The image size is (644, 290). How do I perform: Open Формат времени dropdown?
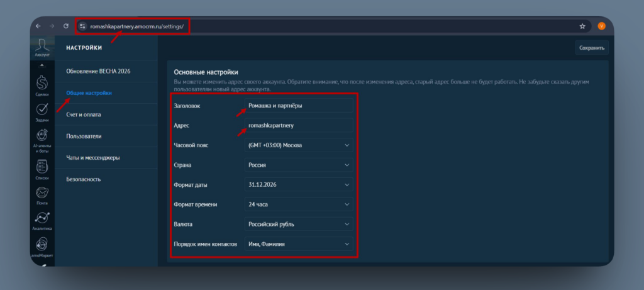click(299, 204)
